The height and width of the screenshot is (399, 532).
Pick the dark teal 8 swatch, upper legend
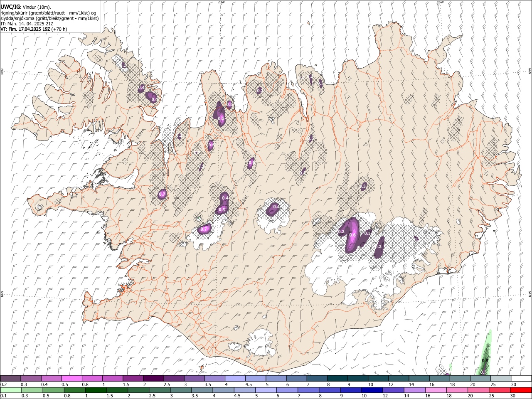click(337, 378)
